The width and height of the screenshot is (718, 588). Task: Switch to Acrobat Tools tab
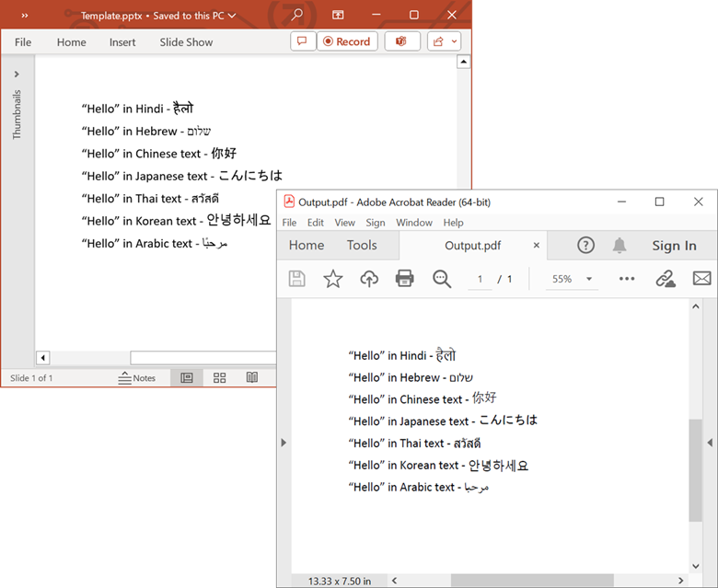(x=362, y=246)
